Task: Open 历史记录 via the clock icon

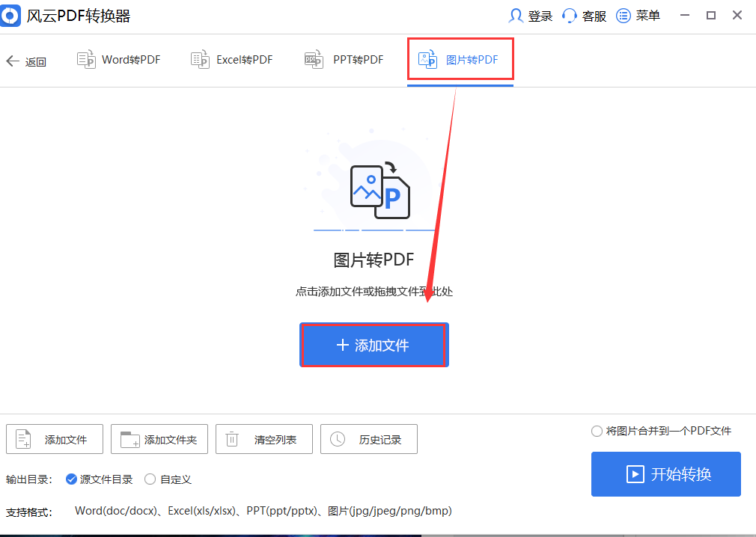Action: pyautogui.click(x=337, y=439)
